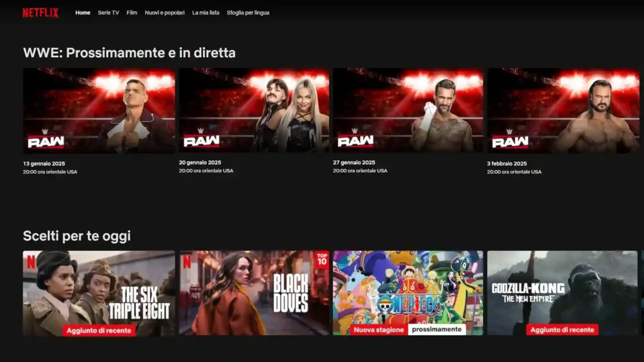Image resolution: width=644 pixels, height=362 pixels.
Task: Click the time text under 13 gennaio 2025
Action: point(50,172)
